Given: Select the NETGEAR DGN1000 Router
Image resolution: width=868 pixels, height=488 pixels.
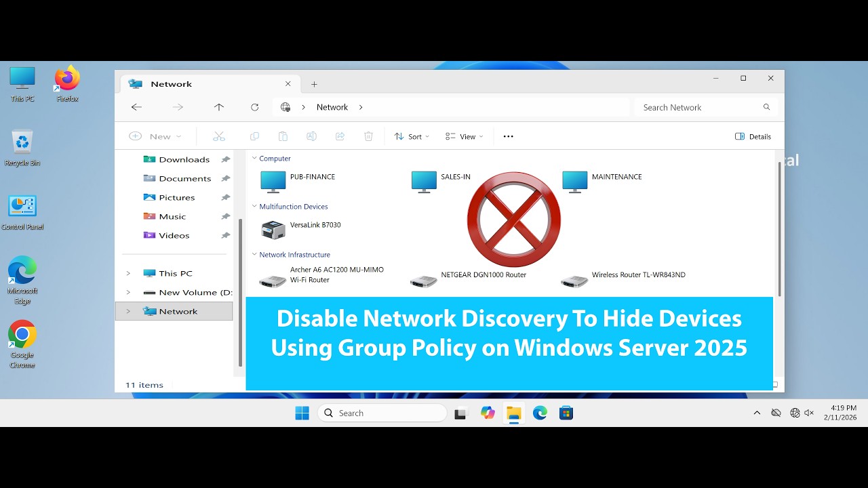Looking at the screenshot, I should 469,278.
